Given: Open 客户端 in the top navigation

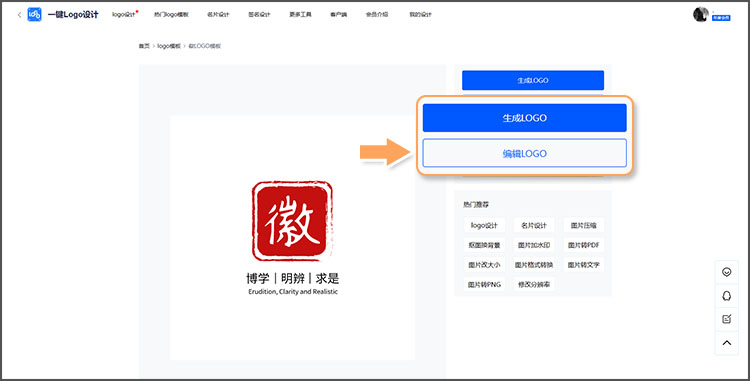Looking at the screenshot, I should (x=339, y=14).
